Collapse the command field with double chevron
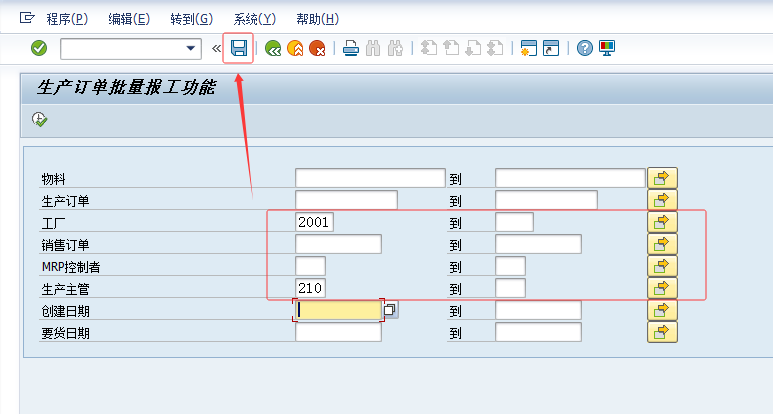This screenshot has width=773, height=414. click(217, 48)
